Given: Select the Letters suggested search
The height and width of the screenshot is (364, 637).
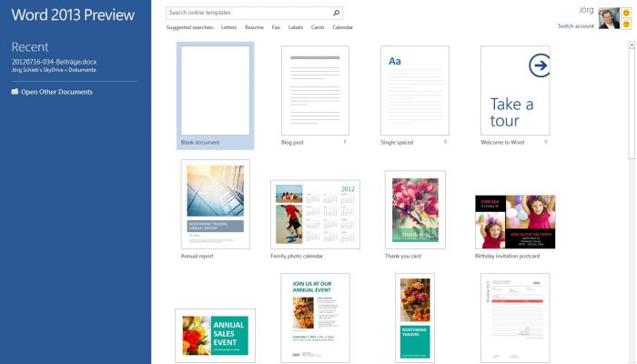Looking at the screenshot, I should [228, 27].
